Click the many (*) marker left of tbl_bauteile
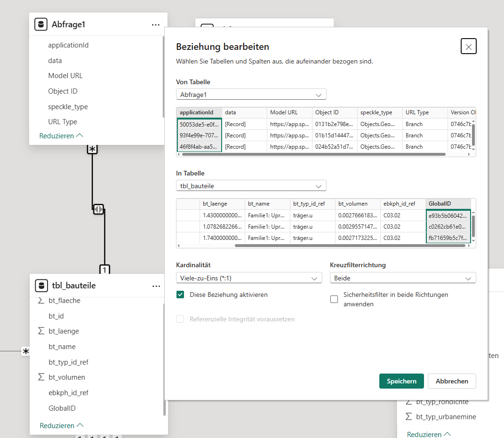The width and height of the screenshot is (504, 438). [26, 351]
